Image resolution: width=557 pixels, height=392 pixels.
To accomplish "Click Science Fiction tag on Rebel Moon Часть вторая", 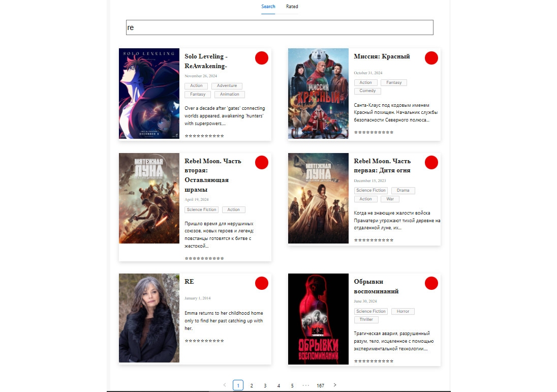I will [201, 209].
